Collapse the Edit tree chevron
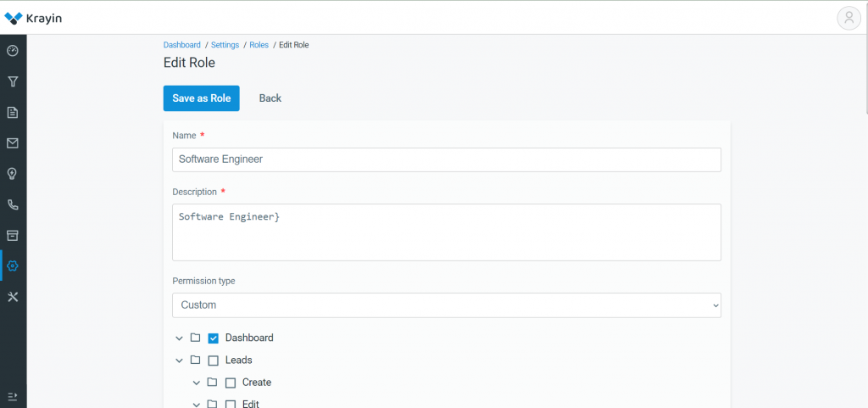 point(196,405)
